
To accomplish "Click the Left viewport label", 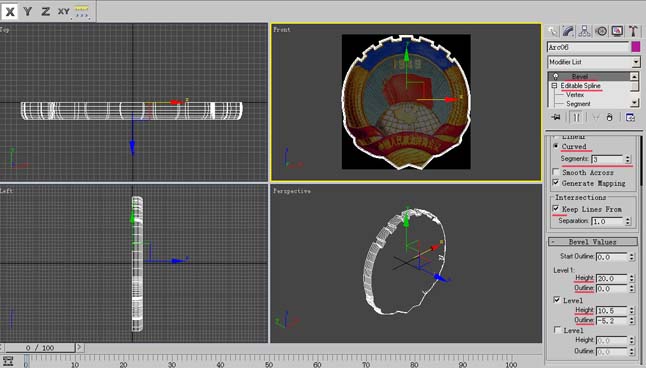I will [x=6, y=191].
